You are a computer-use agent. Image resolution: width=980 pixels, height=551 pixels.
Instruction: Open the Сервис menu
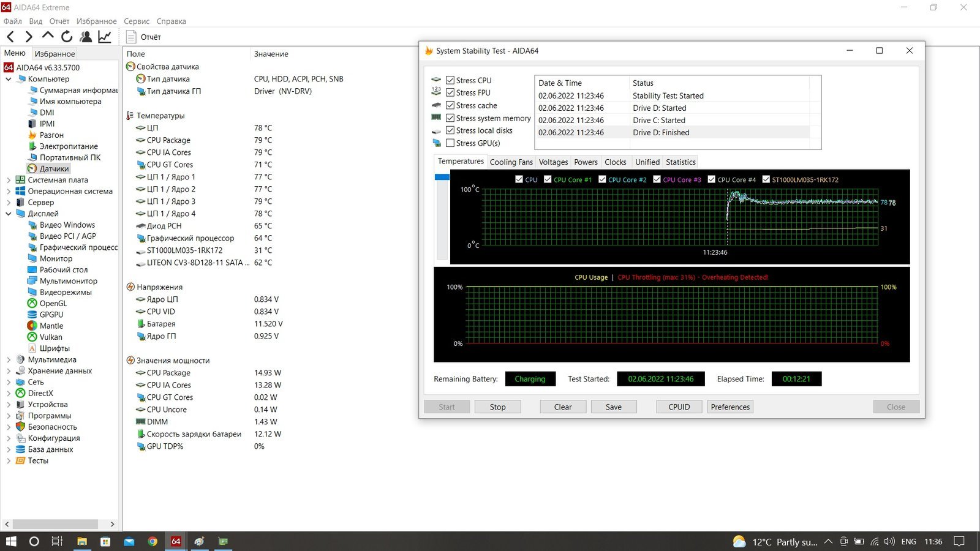click(x=137, y=21)
